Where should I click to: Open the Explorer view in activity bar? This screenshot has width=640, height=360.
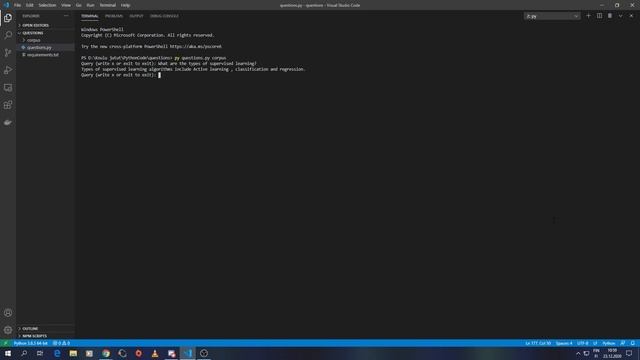[x=8, y=18]
